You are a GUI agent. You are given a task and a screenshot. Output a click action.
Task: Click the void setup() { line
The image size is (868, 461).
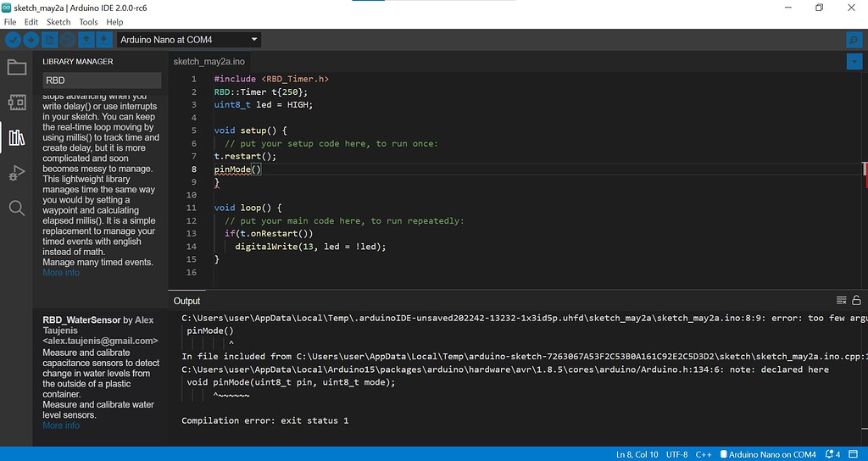point(251,131)
